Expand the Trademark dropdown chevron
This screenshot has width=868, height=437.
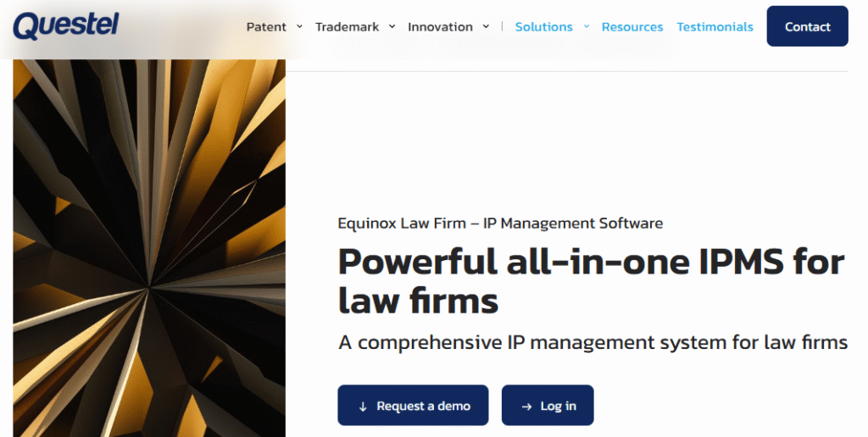pyautogui.click(x=392, y=26)
